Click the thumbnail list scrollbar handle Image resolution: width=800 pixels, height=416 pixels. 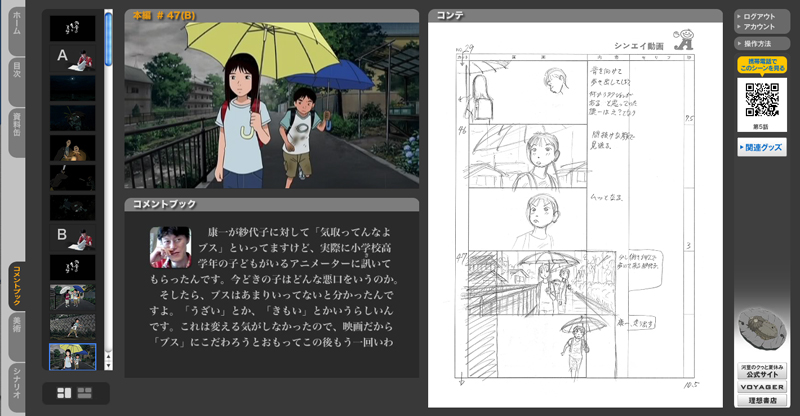(108, 39)
